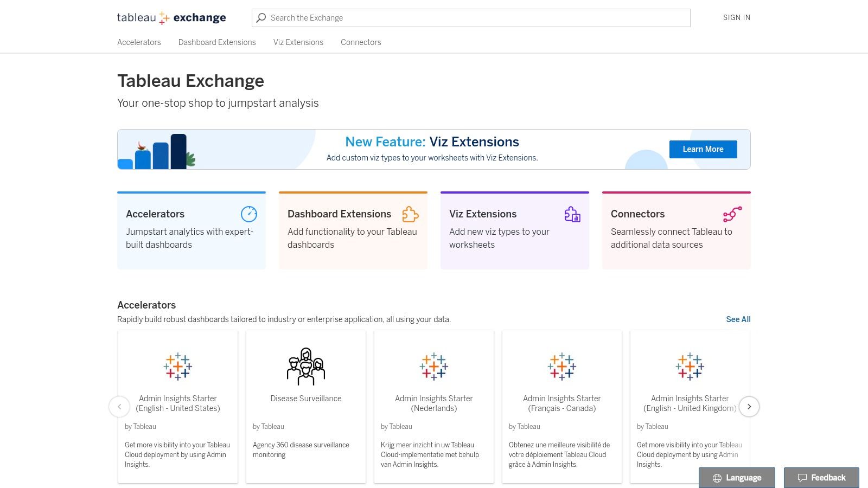The width and height of the screenshot is (868, 488).
Task: Open See All accelerators
Action: (x=738, y=319)
